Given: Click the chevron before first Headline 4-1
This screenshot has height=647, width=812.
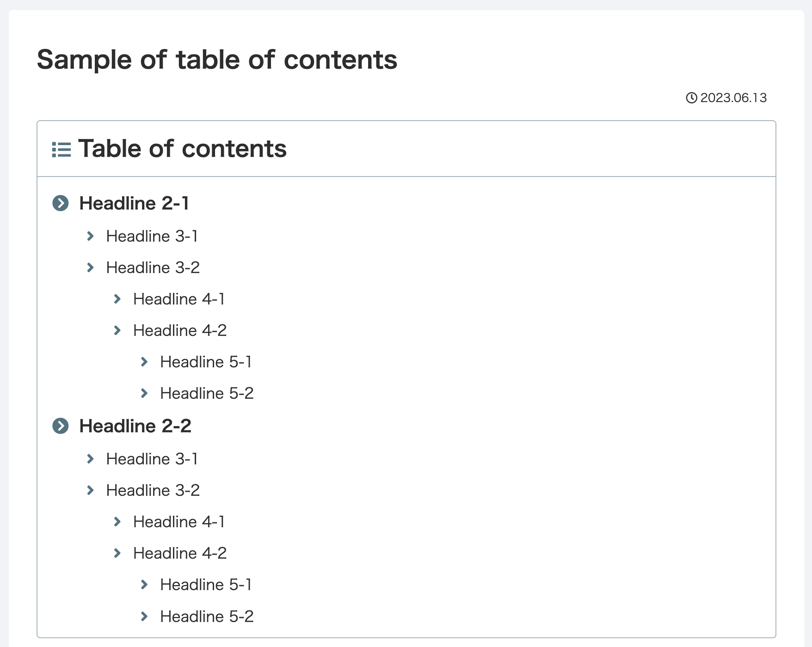Looking at the screenshot, I should point(117,299).
